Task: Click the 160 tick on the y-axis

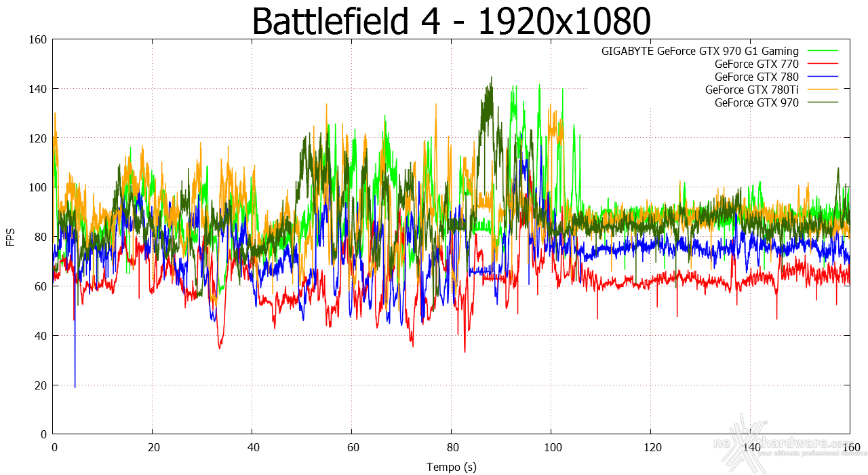Action: (38, 39)
